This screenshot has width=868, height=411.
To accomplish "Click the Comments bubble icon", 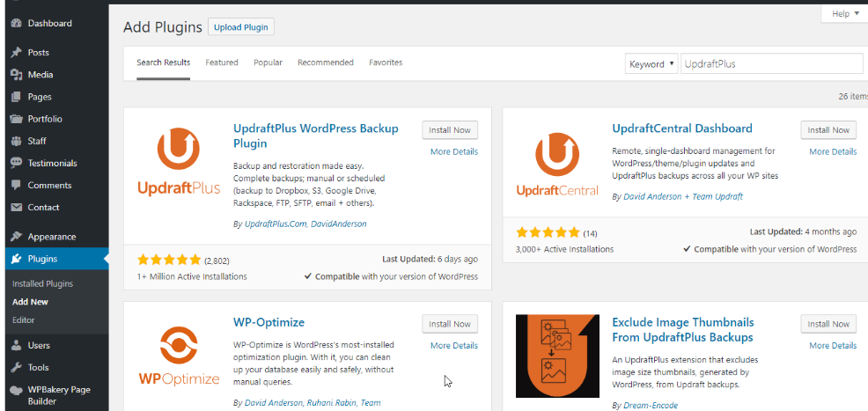I will pos(17,186).
